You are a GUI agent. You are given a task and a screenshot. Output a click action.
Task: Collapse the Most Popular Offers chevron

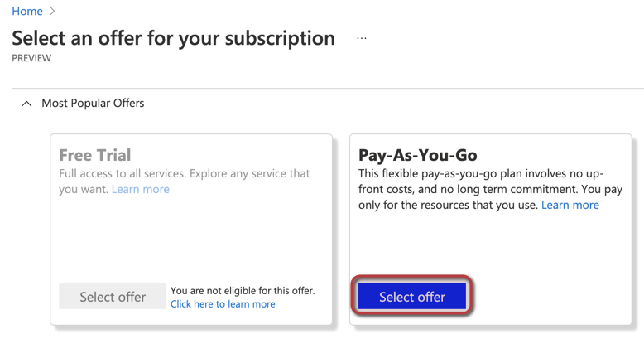(x=26, y=104)
